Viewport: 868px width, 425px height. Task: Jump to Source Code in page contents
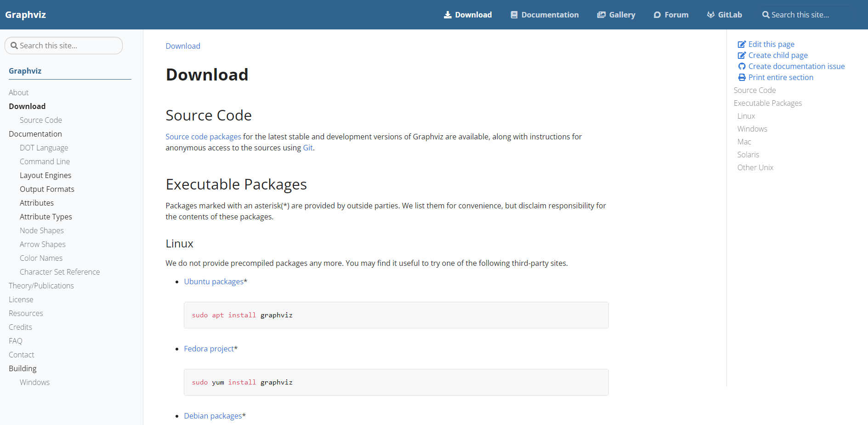(x=755, y=90)
